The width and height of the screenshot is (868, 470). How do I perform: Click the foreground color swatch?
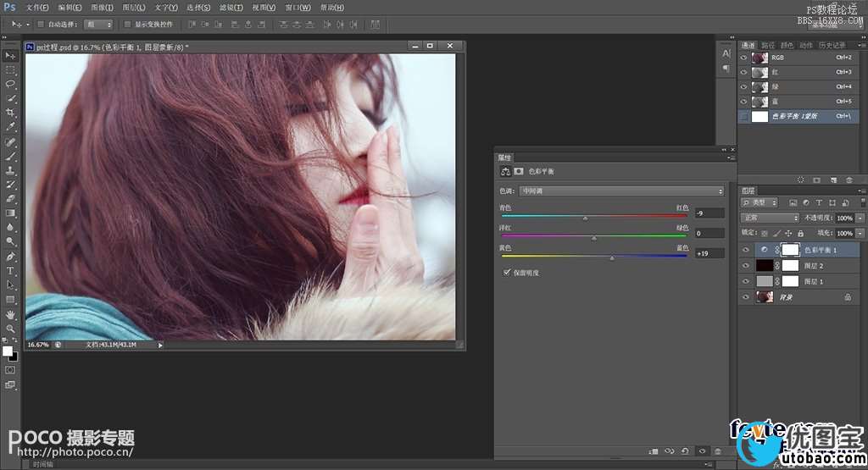(x=7, y=351)
